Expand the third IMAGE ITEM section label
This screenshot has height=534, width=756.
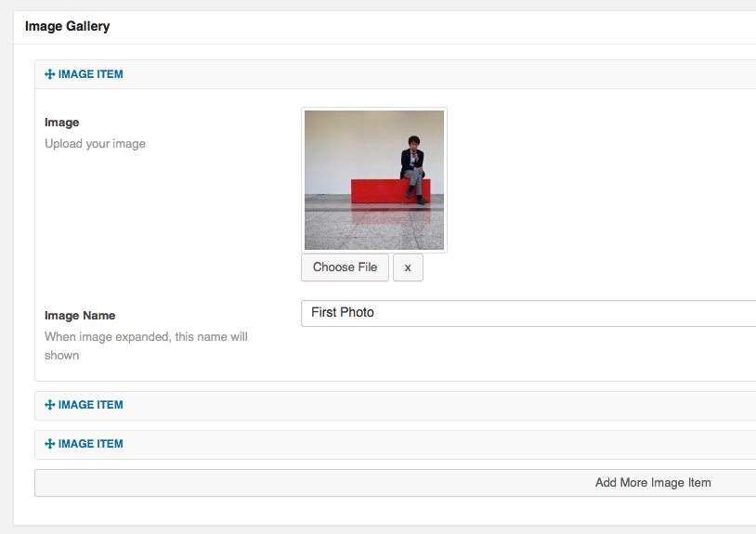tap(90, 444)
